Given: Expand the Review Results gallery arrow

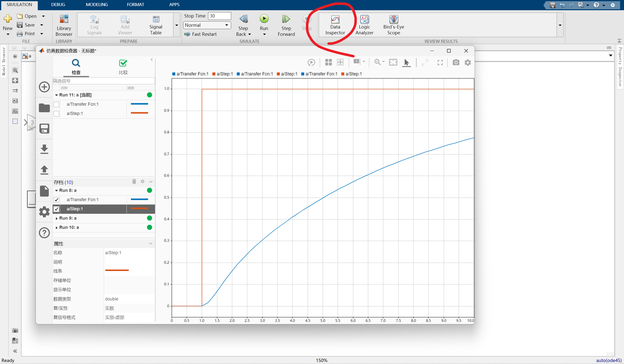Looking at the screenshot, I should [560, 25].
